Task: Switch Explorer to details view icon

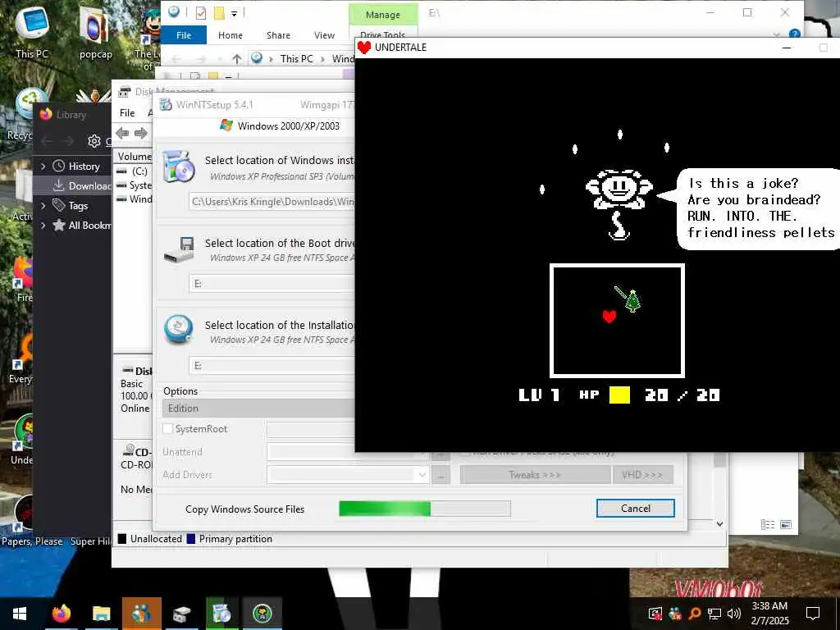Action: point(768,524)
